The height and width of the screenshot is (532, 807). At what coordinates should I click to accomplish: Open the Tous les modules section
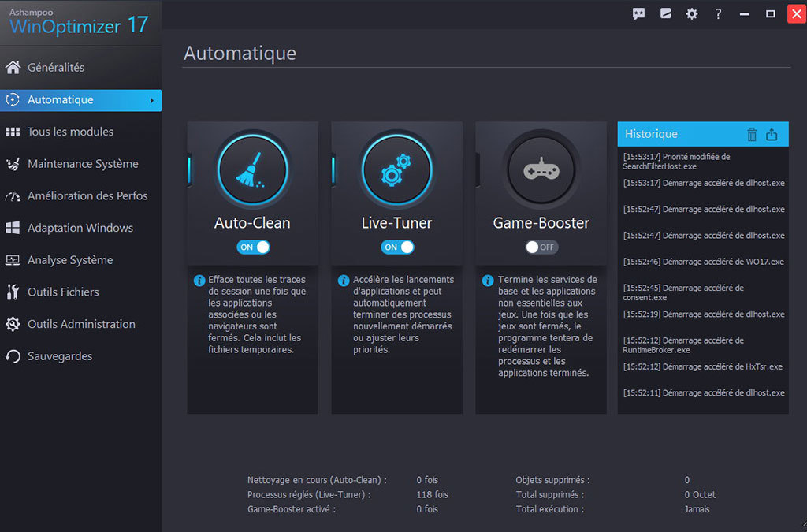coord(70,132)
